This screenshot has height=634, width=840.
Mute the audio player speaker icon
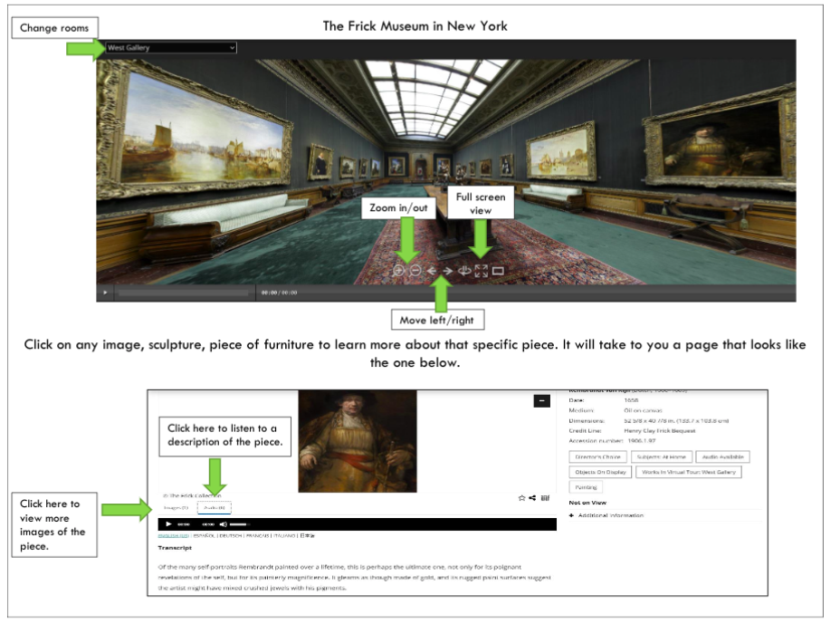point(224,524)
